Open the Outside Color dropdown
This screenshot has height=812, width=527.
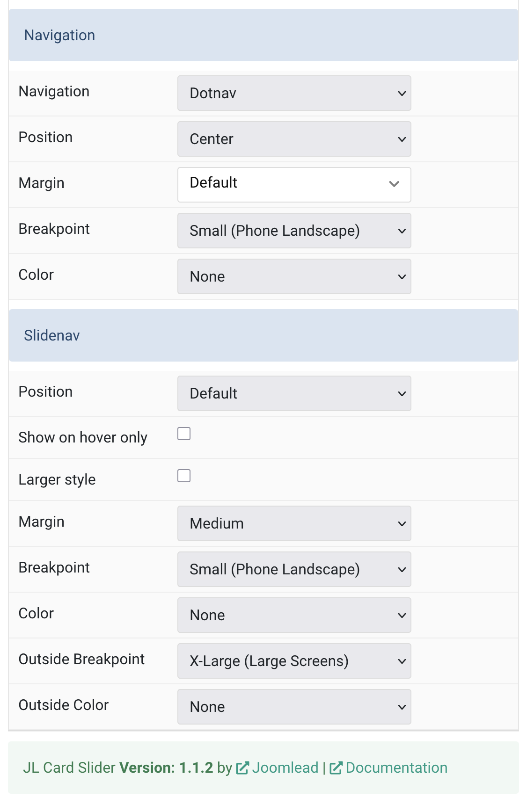click(x=294, y=707)
